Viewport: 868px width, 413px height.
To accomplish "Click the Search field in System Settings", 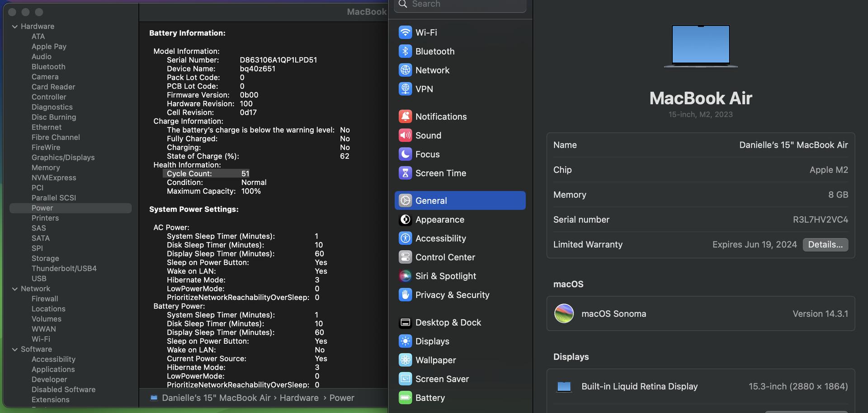I will pos(460,5).
